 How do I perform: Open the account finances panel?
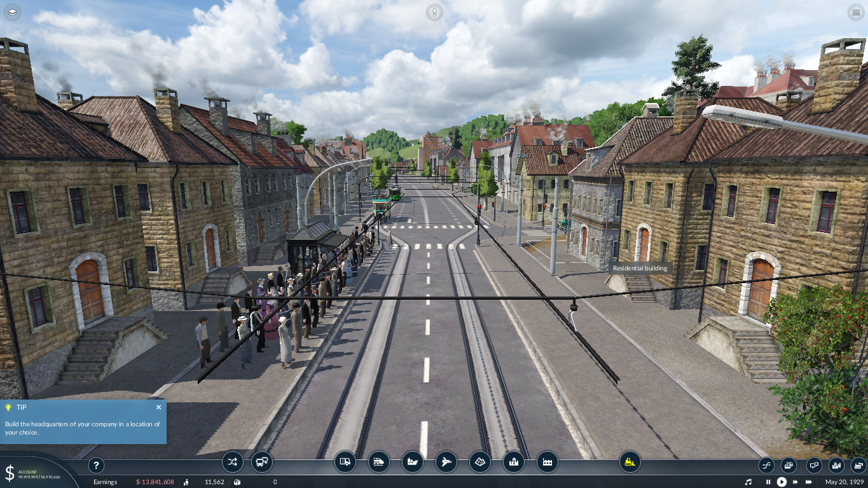(32, 473)
